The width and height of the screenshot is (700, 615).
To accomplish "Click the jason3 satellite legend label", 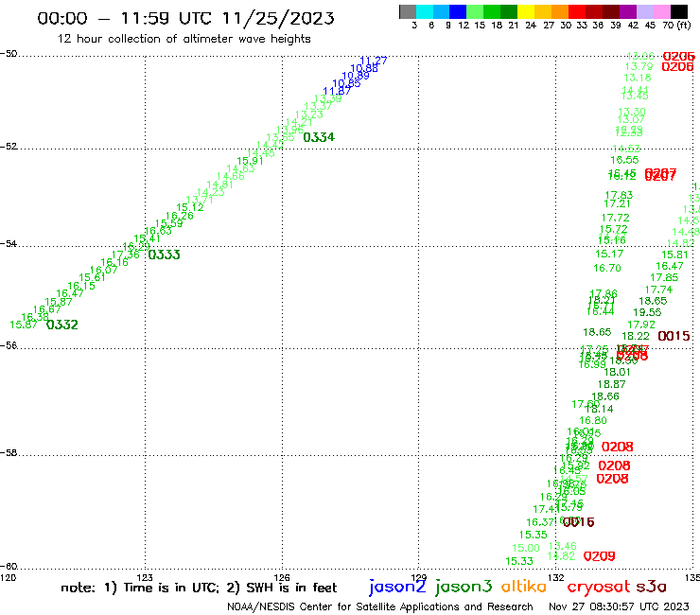I will [x=464, y=587].
